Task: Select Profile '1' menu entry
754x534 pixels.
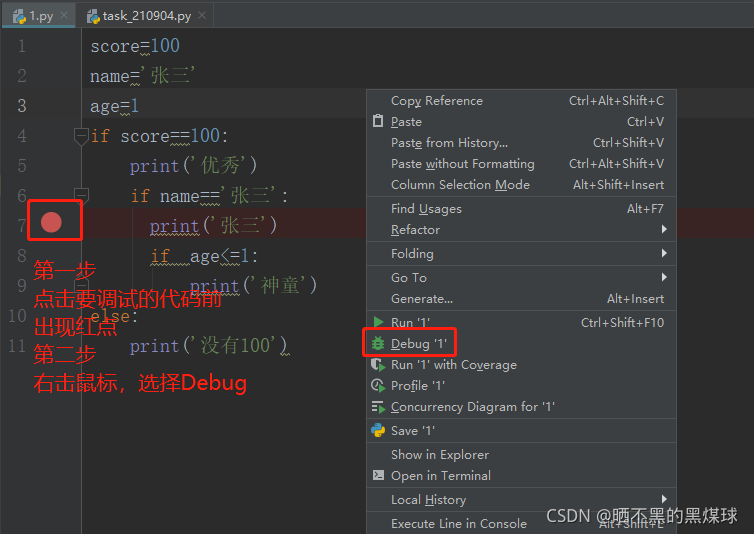Action: pyautogui.click(x=521, y=386)
